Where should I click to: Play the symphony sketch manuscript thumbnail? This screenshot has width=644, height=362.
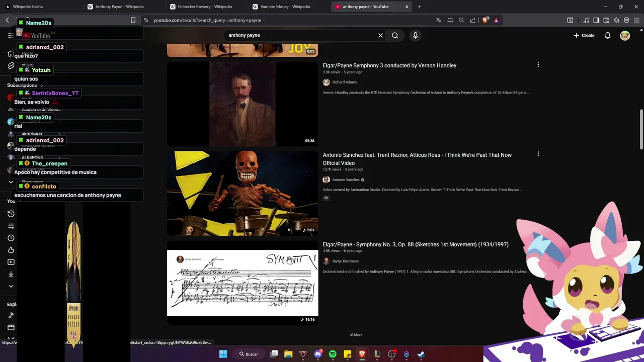point(243,283)
